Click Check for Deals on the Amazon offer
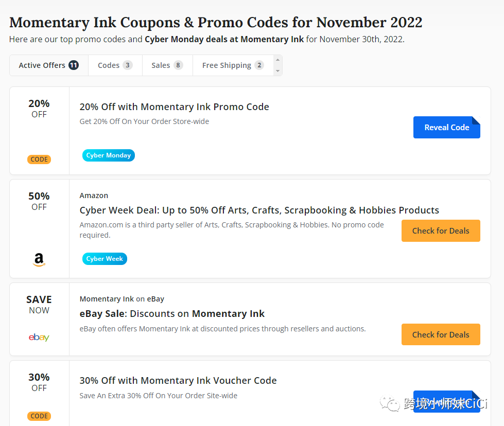Screen dimensions: 504x426 click(x=441, y=231)
